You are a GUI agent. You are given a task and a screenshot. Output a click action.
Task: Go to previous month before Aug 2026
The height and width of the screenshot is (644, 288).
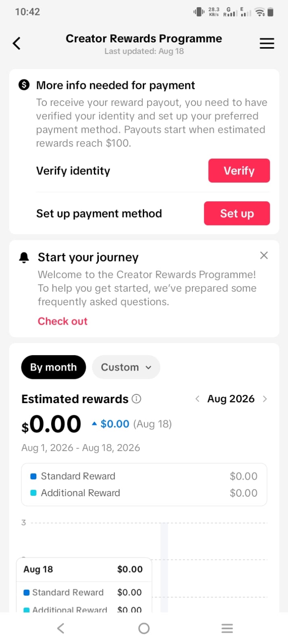point(197,399)
